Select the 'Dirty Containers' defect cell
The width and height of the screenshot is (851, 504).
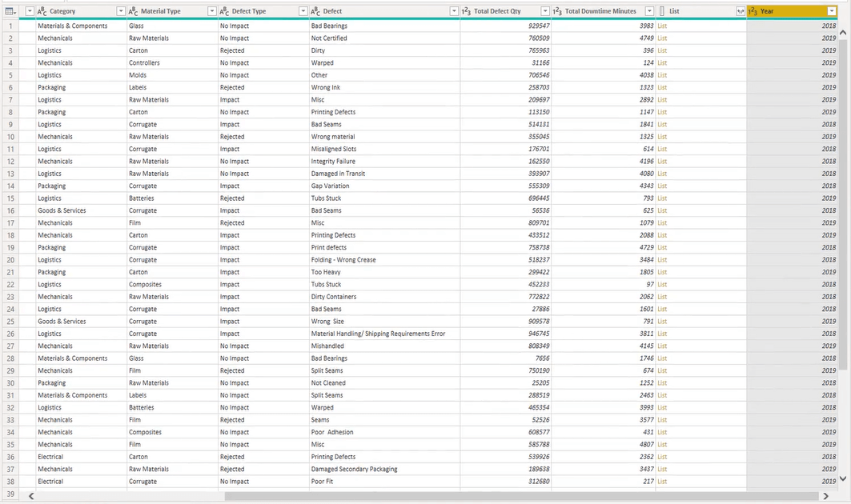(385, 297)
